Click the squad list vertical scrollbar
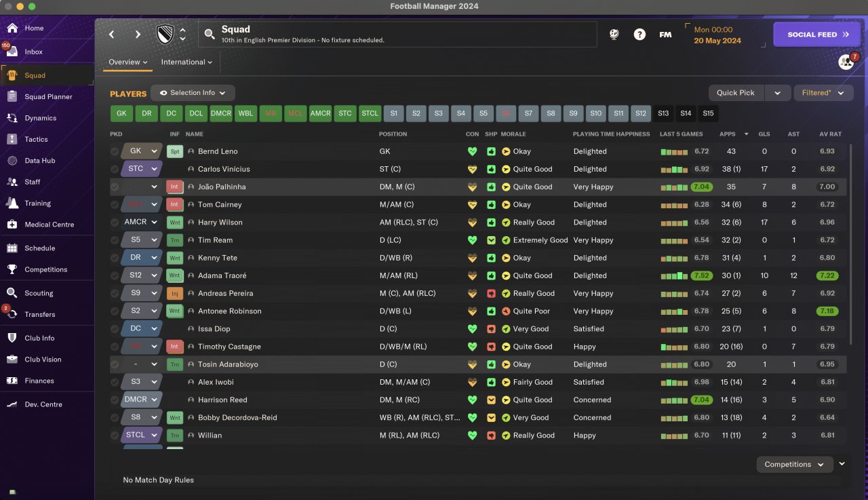The width and height of the screenshot is (868, 500). tap(850, 244)
